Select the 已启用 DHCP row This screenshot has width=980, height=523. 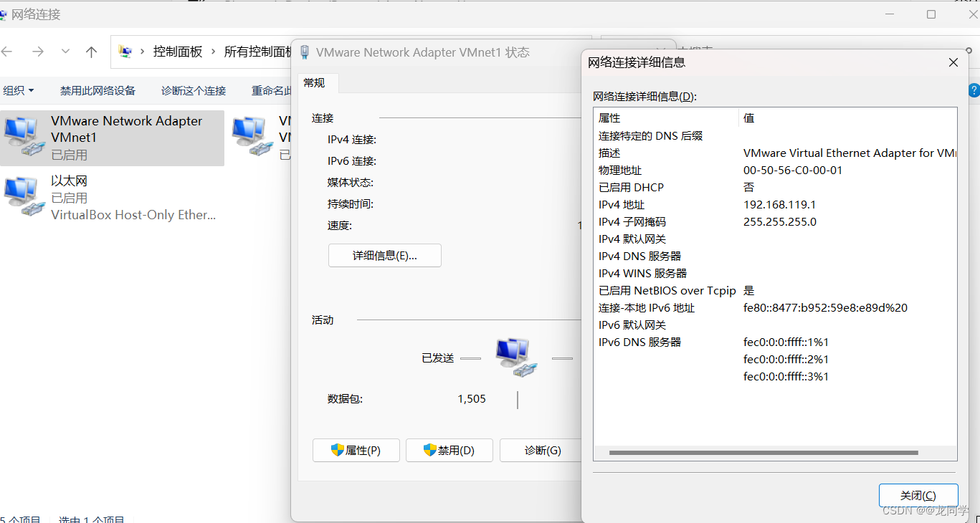click(x=775, y=188)
